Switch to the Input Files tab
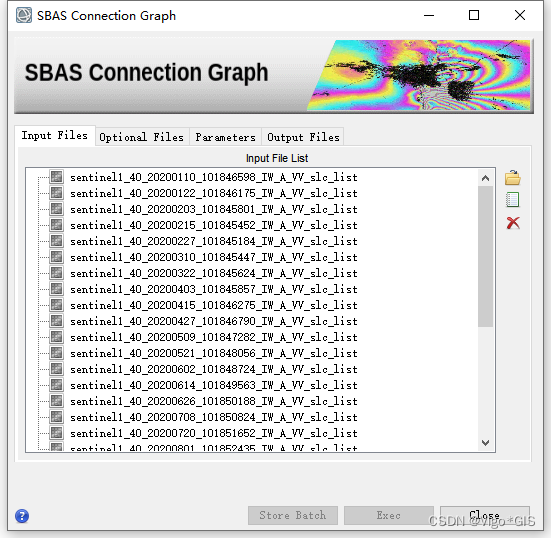Screen dimensions: 551x538 tap(55, 136)
